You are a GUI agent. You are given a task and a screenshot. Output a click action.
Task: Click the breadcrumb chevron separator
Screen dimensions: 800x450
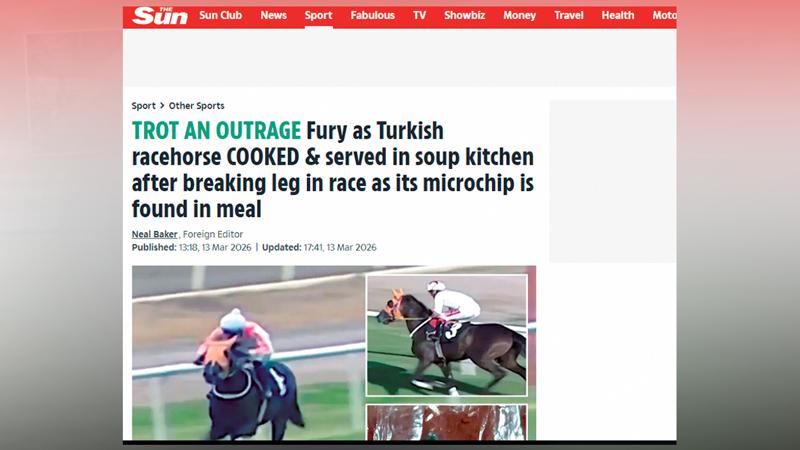click(x=162, y=106)
